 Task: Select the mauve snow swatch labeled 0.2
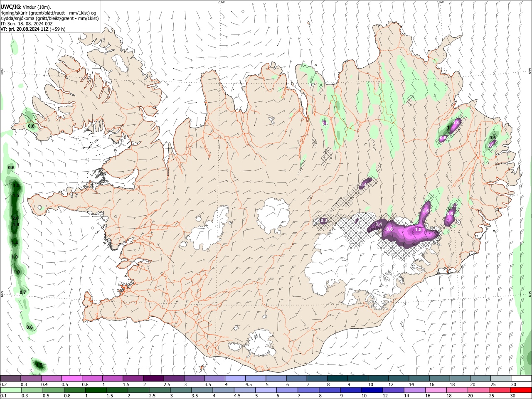point(11,379)
